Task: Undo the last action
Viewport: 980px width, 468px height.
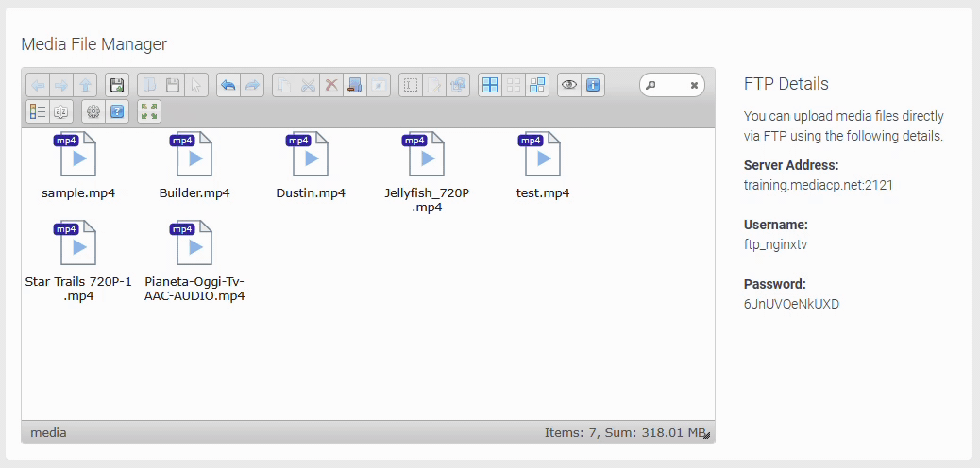Action: pyautogui.click(x=228, y=85)
